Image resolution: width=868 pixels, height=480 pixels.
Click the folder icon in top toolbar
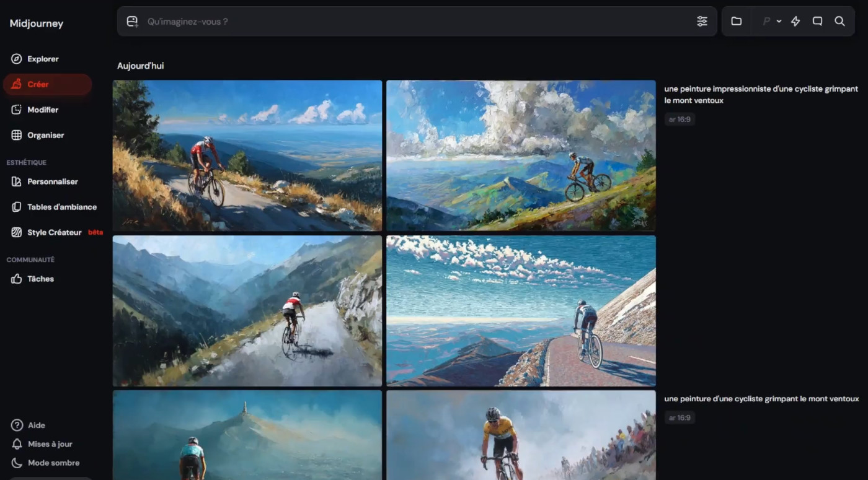736,22
